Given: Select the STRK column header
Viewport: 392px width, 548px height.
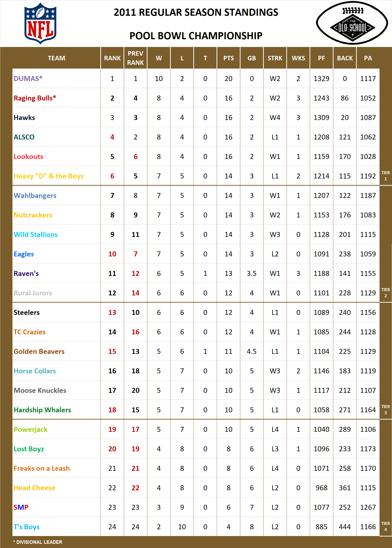Looking at the screenshot, I should coord(275,58).
